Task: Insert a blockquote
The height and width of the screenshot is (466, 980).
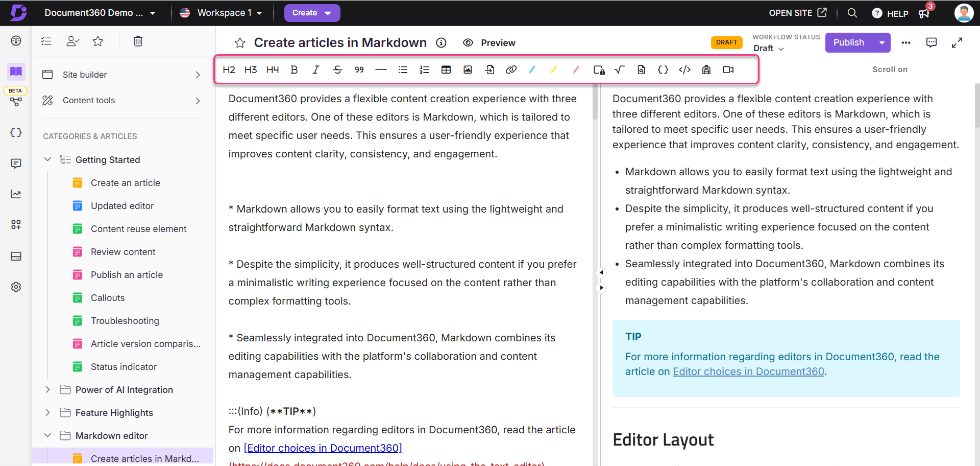Action: click(x=359, y=69)
